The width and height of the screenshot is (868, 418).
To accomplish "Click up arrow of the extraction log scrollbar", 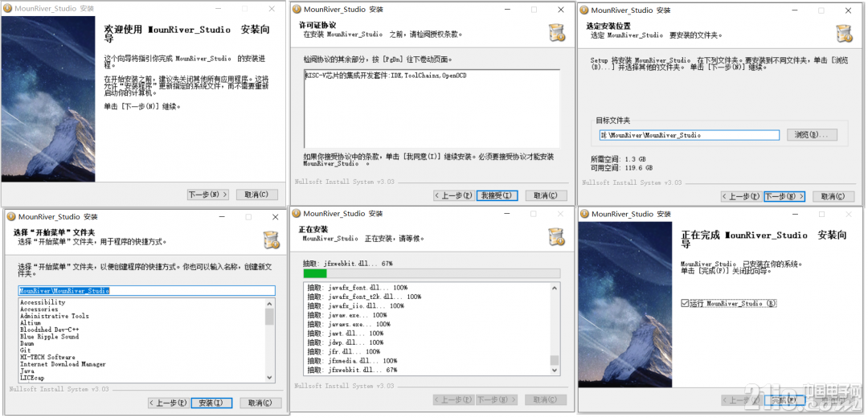I will coord(555,287).
